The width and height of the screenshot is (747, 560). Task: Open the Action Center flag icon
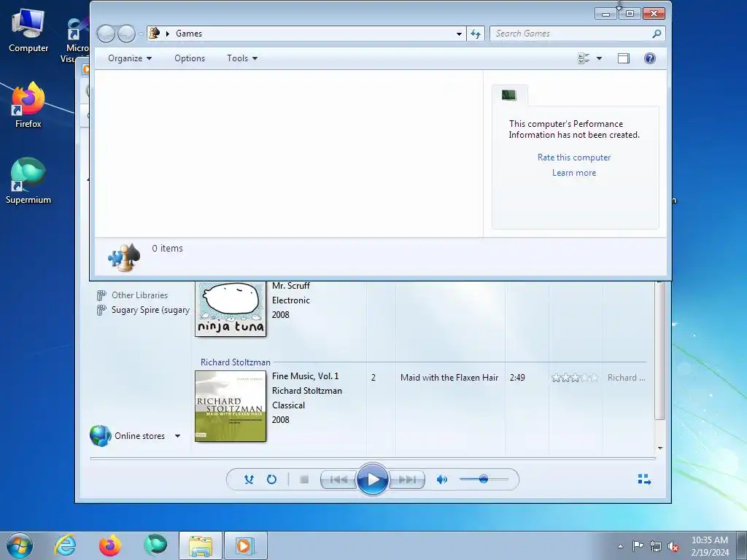point(638,546)
